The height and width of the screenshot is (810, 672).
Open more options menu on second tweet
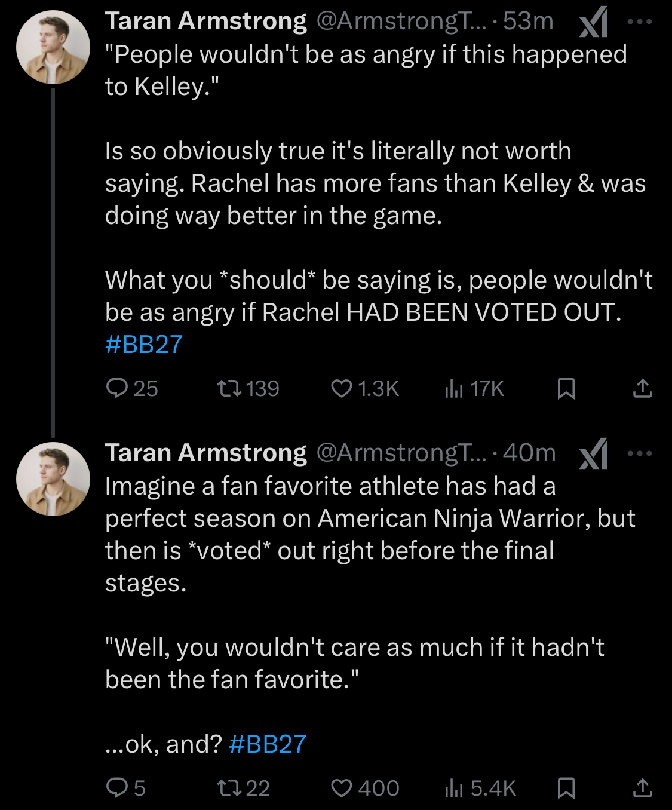[x=640, y=453]
